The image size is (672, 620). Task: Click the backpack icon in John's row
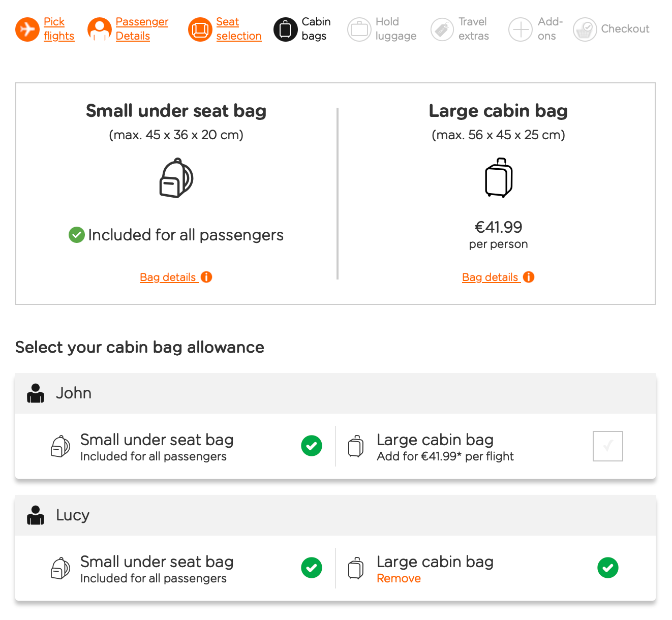59,446
